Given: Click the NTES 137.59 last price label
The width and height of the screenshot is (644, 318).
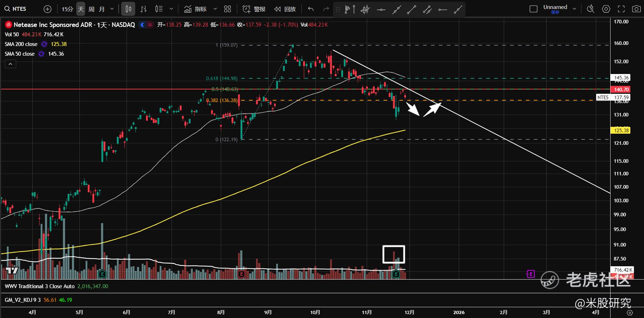Looking at the screenshot, I should pos(613,97).
